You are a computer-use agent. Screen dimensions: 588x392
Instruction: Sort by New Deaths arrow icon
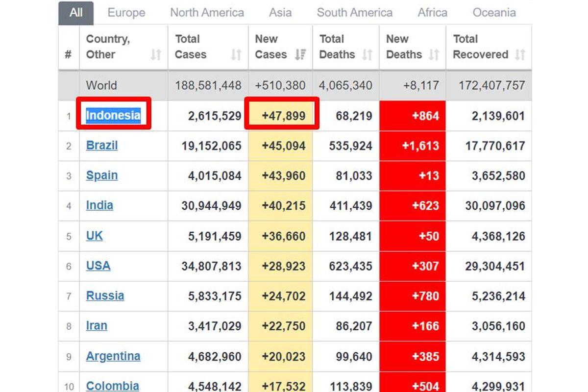[x=434, y=54]
